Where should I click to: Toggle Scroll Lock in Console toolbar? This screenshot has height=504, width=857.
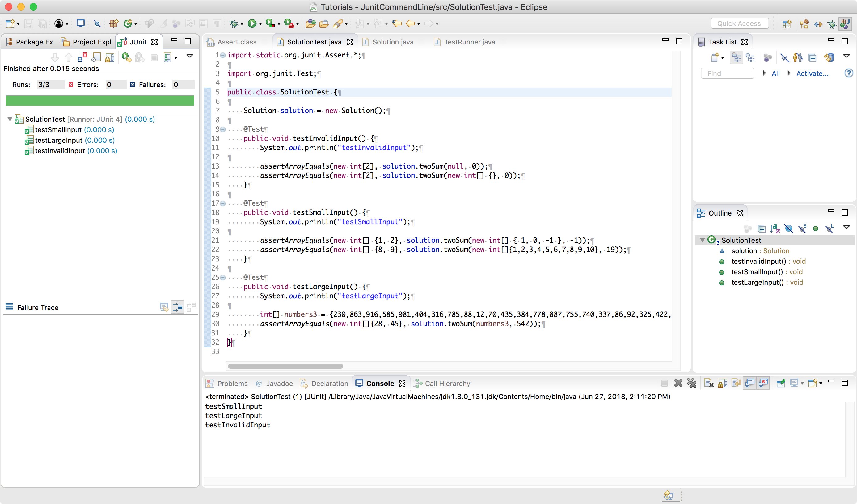(722, 383)
